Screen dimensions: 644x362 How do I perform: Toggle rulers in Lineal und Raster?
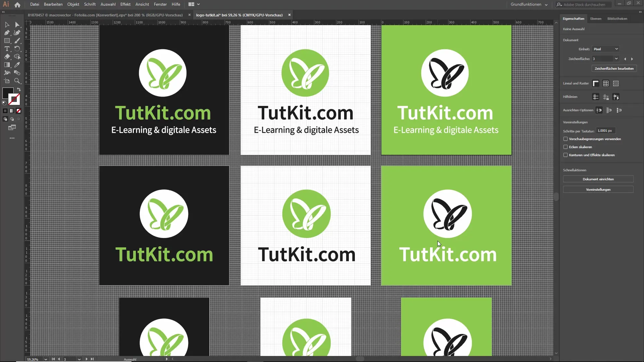[x=596, y=83]
